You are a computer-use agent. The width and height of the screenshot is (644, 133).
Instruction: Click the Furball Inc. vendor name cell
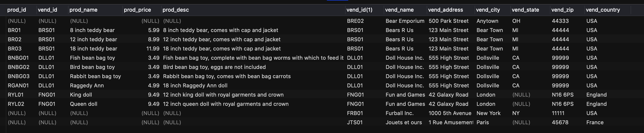pyautogui.click(x=400, y=113)
